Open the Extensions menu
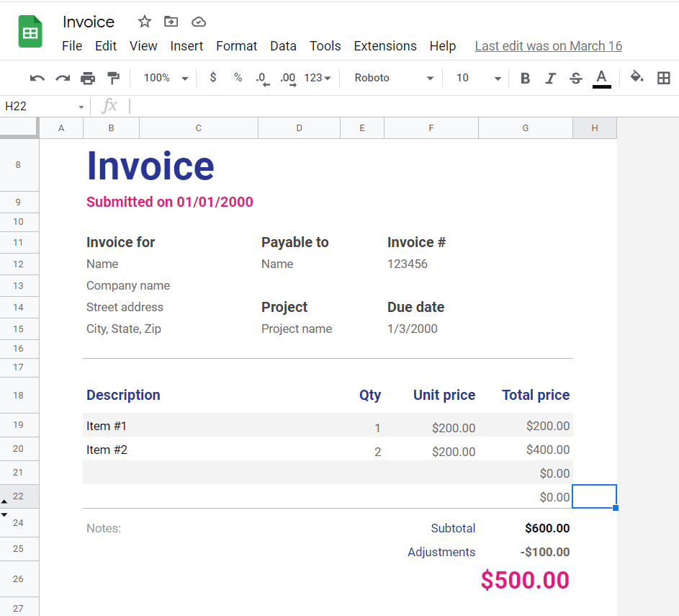This screenshot has height=616, width=679. tap(385, 46)
